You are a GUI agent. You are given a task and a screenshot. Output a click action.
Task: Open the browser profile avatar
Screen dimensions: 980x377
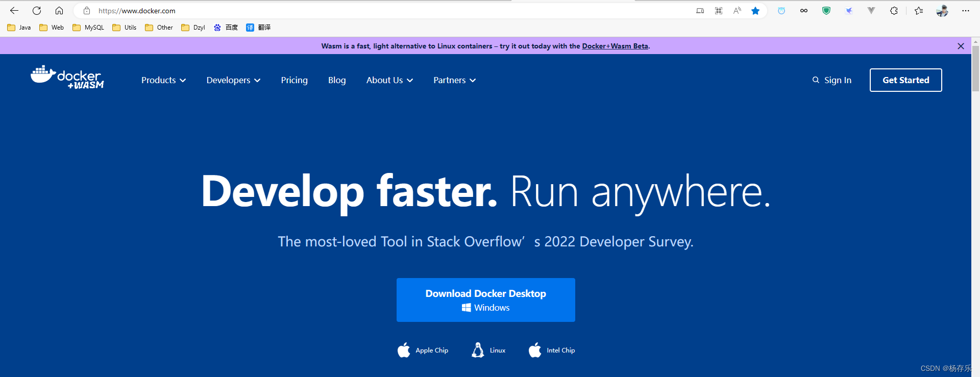[x=942, y=11]
